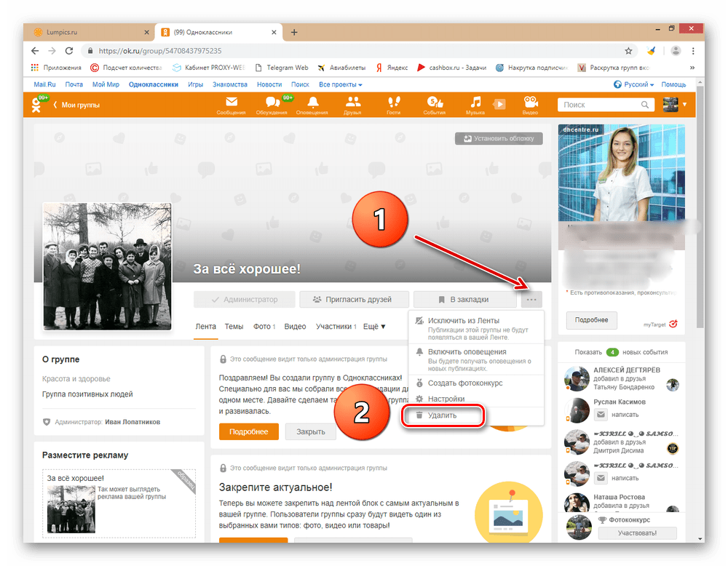Screen dimensions: 728x566
Task: Click the Odnoklassniki logo in orange bar
Action: tap(36, 105)
